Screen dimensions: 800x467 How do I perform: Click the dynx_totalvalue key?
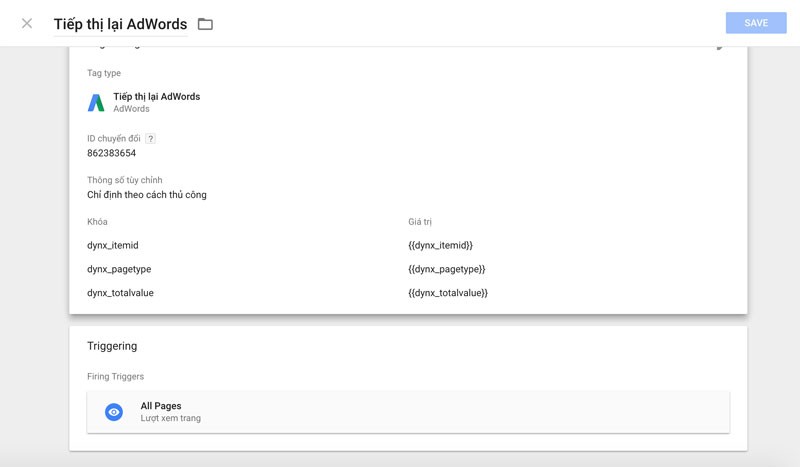point(120,293)
